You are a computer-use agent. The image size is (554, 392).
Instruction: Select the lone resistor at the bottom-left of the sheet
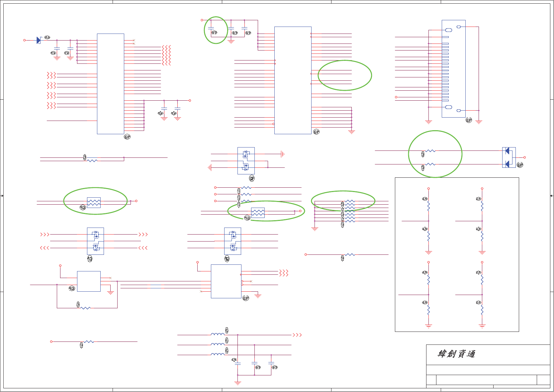point(89,342)
